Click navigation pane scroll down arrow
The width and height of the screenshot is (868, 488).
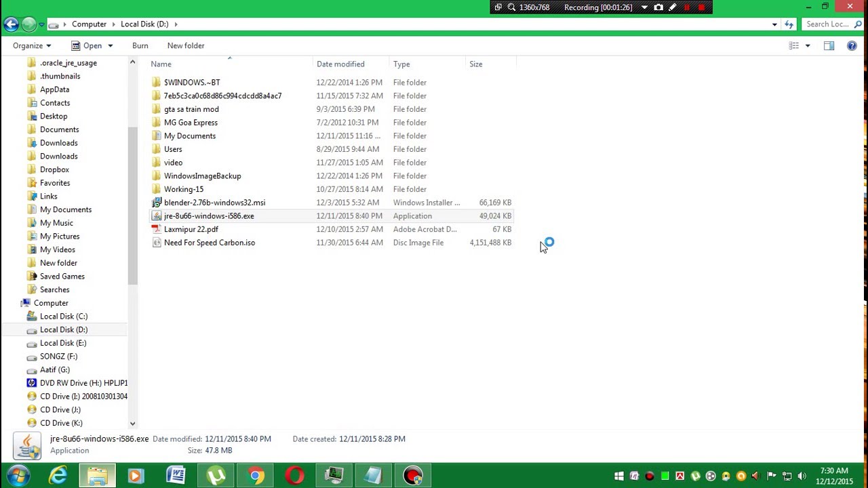[132, 424]
